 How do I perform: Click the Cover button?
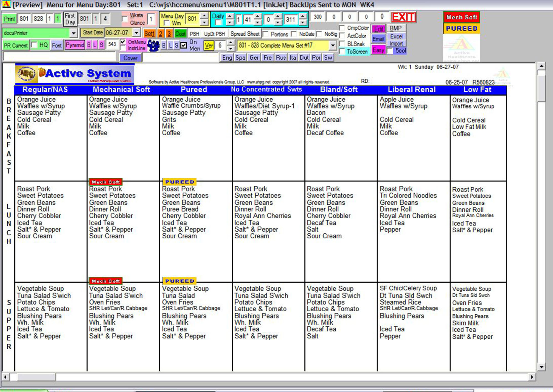[130, 58]
